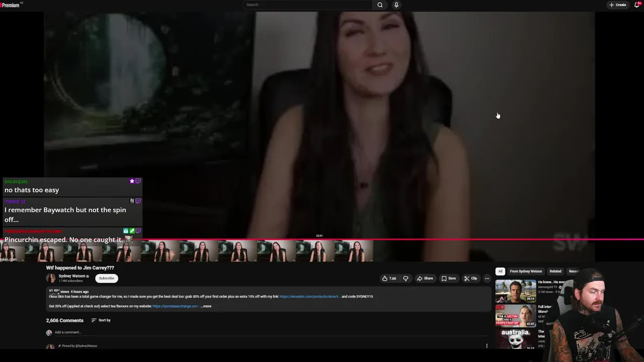The width and height of the screenshot is (644, 362).
Task: Open pinned comment options menu
Action: click(487, 346)
